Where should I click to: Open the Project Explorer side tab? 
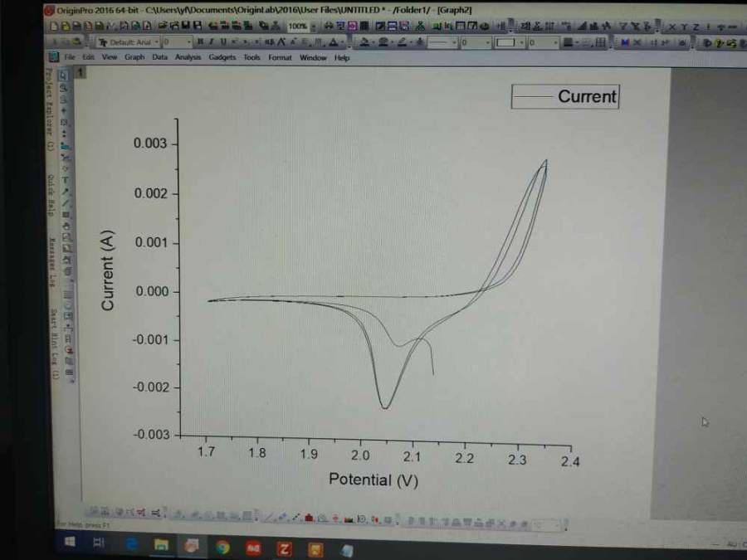(49, 109)
